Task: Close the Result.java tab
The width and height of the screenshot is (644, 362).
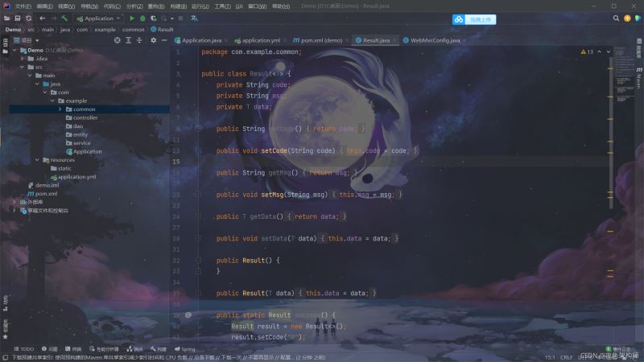Action: tap(394, 40)
